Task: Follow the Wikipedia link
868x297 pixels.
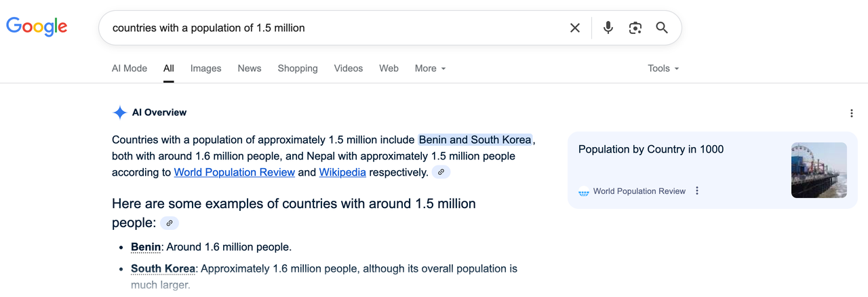Action: point(342,172)
